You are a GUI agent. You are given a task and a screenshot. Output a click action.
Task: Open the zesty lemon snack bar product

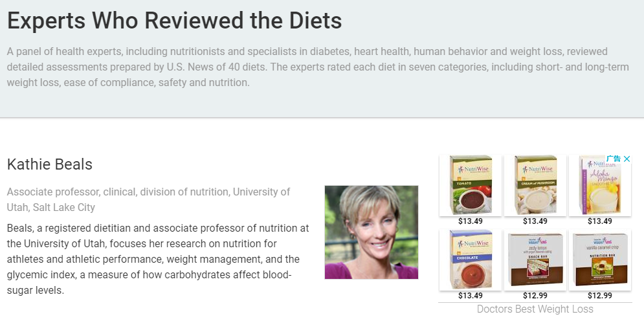(535, 260)
